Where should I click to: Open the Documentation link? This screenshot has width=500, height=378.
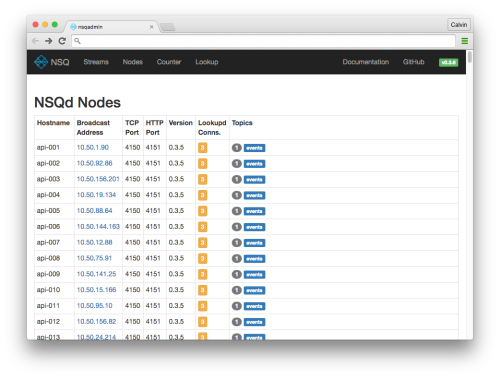coord(366,62)
